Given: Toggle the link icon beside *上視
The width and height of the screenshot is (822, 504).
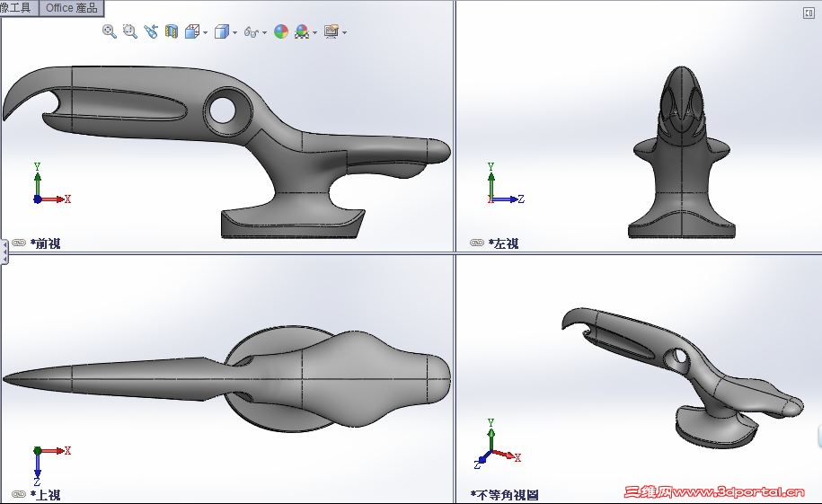Looking at the screenshot, I should tap(19, 494).
